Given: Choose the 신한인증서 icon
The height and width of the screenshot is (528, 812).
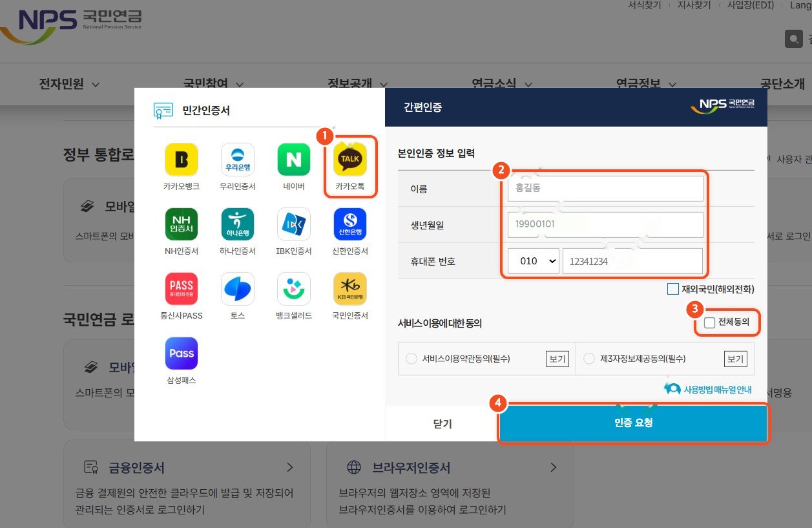Looking at the screenshot, I should coord(350,224).
